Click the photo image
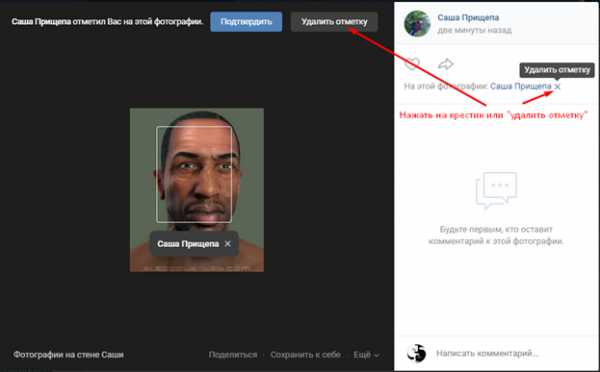Image resolution: width=600 pixels, height=372 pixels. tap(197, 190)
